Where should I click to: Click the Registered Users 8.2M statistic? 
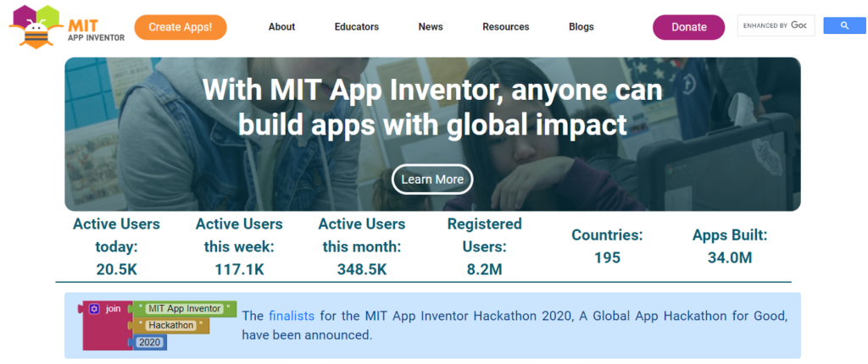tap(485, 246)
